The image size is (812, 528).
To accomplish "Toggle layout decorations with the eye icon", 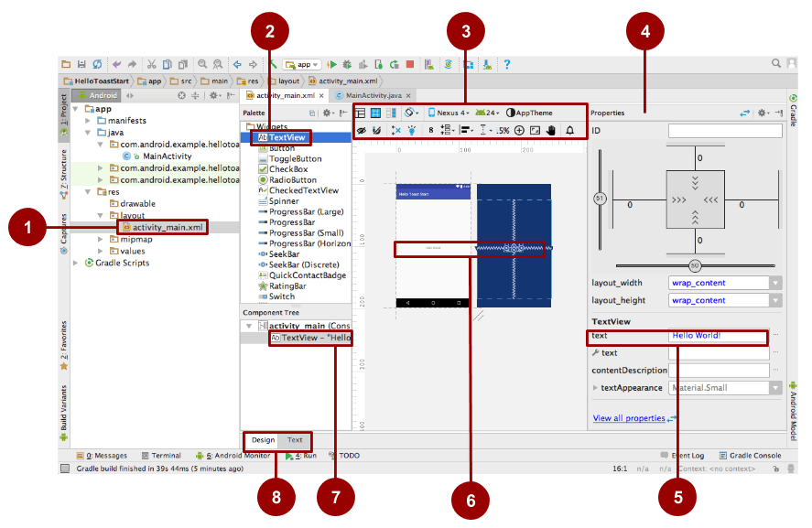I will (x=363, y=129).
